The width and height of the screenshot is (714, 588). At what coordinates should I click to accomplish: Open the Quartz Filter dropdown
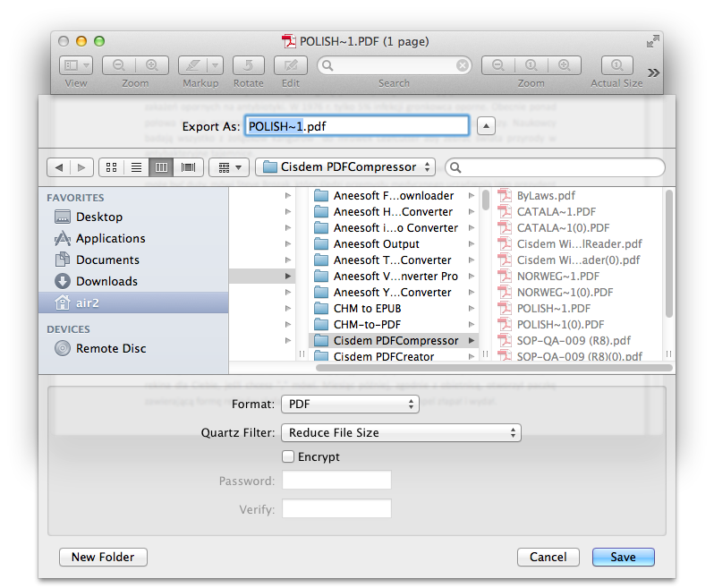400,432
